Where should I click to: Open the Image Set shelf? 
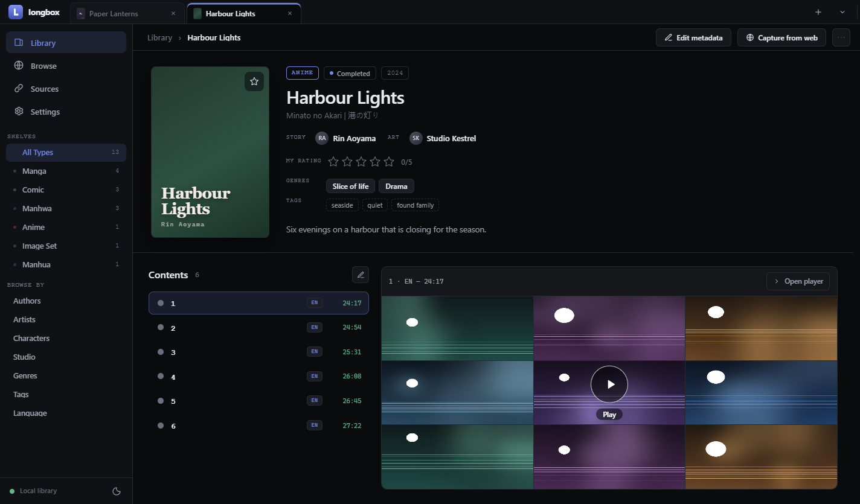tap(66, 246)
